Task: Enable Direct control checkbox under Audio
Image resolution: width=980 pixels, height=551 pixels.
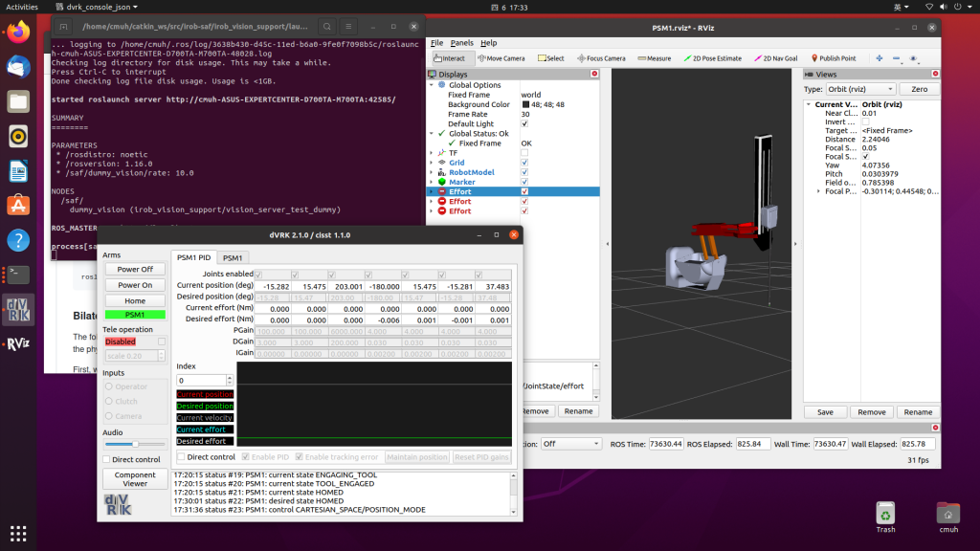Action: tap(108, 460)
